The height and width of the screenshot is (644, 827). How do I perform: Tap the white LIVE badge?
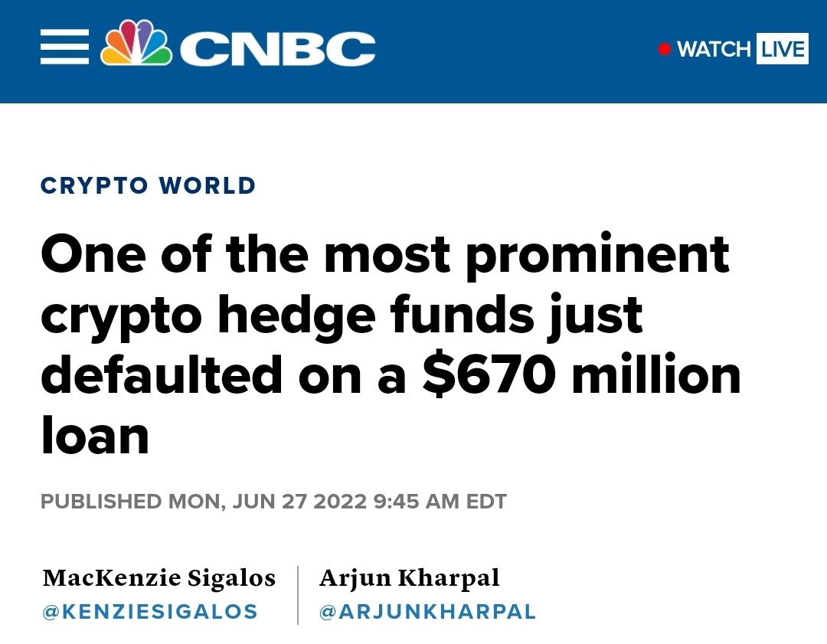(x=782, y=48)
